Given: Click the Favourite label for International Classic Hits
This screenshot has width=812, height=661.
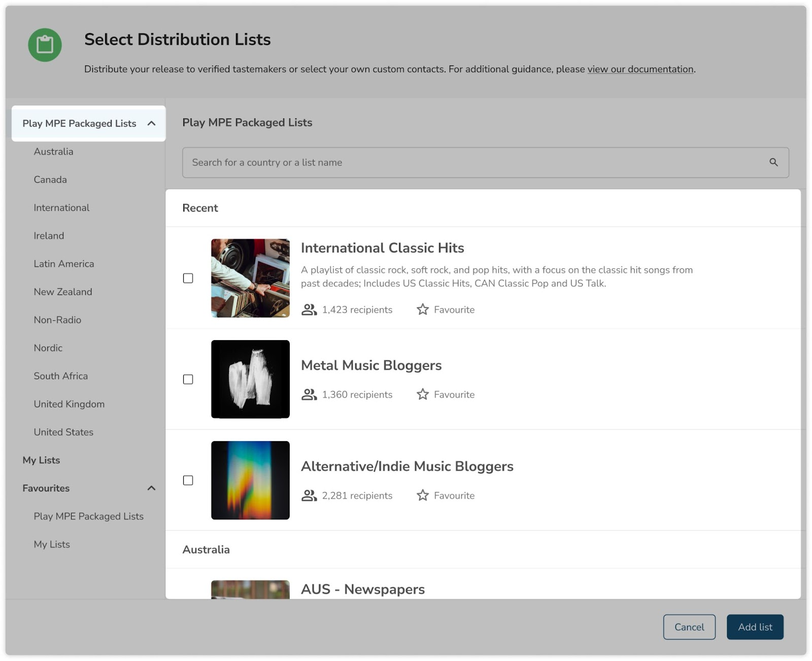Looking at the screenshot, I should 454,310.
